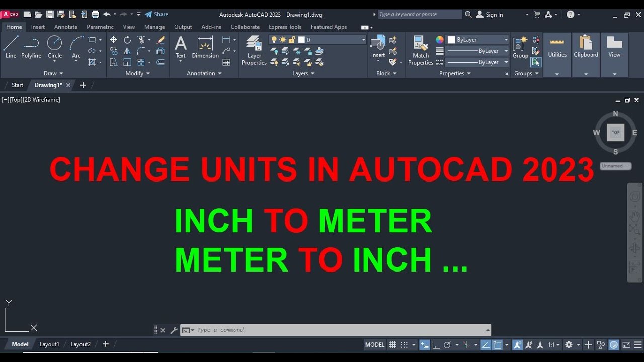The width and height of the screenshot is (644, 362).
Task: Click the Hatch tool icon
Action: click(x=92, y=62)
